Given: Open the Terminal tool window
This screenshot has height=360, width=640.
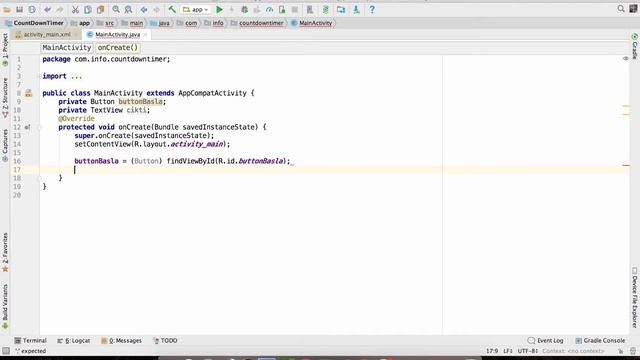Looking at the screenshot, I should click(x=30, y=340).
